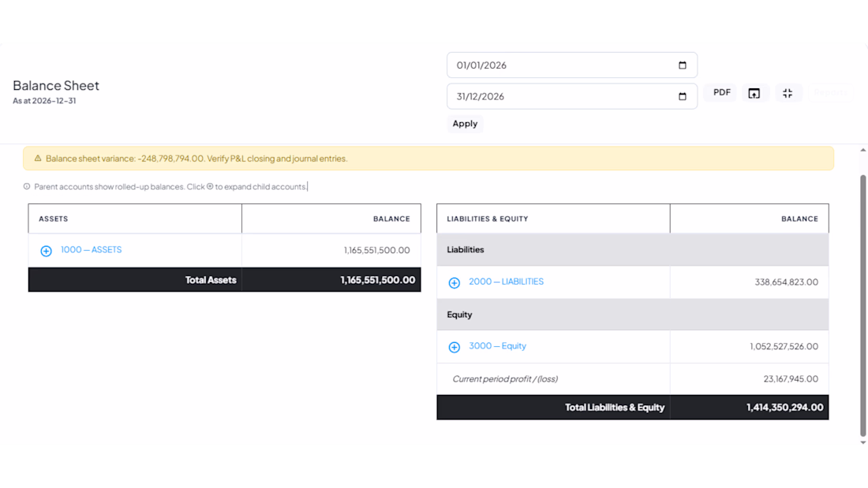The width and height of the screenshot is (868, 488).
Task: Export the balance sheet as PDF
Action: [x=721, y=92]
